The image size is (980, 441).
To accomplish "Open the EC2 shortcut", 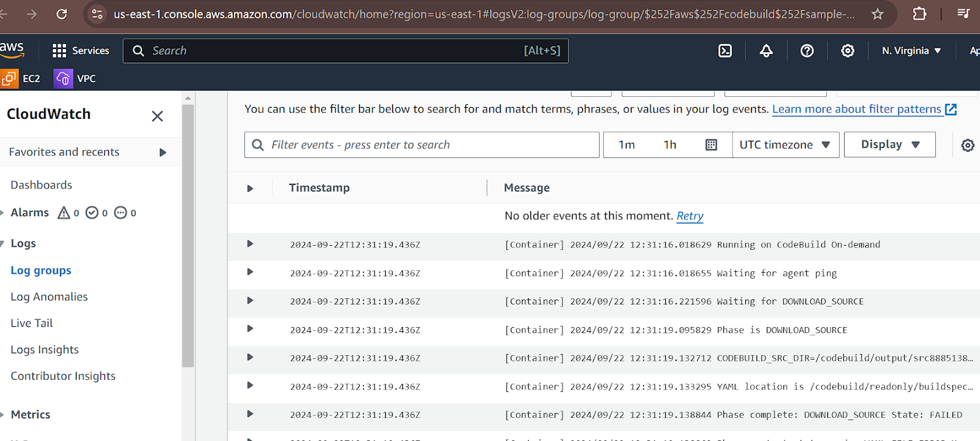I will pyautogui.click(x=21, y=78).
